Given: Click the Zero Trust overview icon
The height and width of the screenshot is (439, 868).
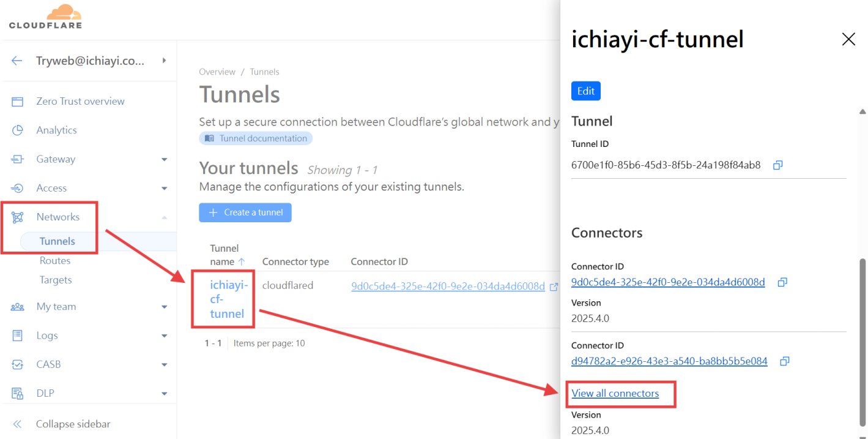Looking at the screenshot, I should 17,101.
